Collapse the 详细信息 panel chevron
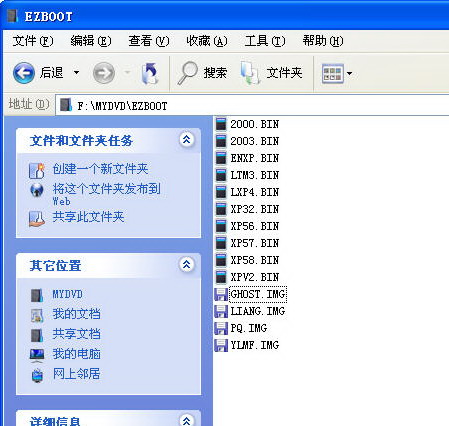Image resolution: width=449 pixels, height=426 pixels. (186, 420)
